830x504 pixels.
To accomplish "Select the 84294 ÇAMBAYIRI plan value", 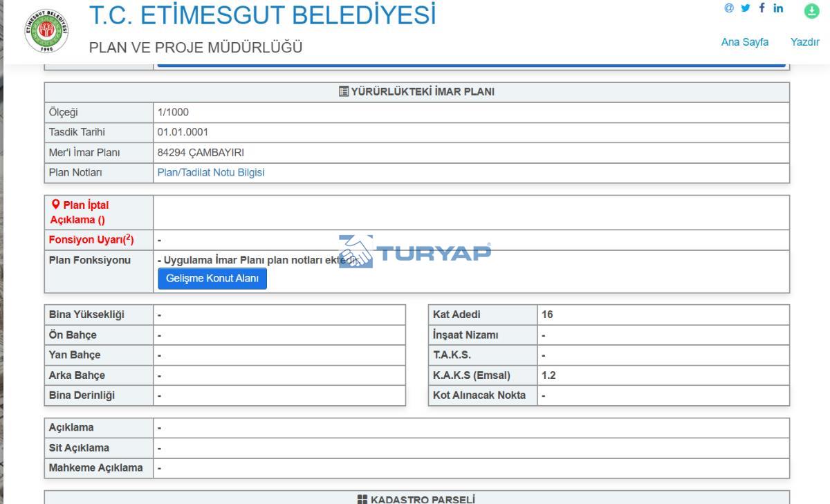I will click(201, 153).
